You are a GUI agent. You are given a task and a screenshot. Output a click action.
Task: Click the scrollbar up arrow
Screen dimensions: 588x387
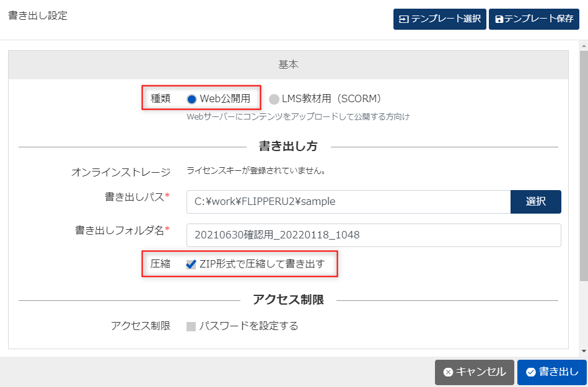click(x=583, y=45)
